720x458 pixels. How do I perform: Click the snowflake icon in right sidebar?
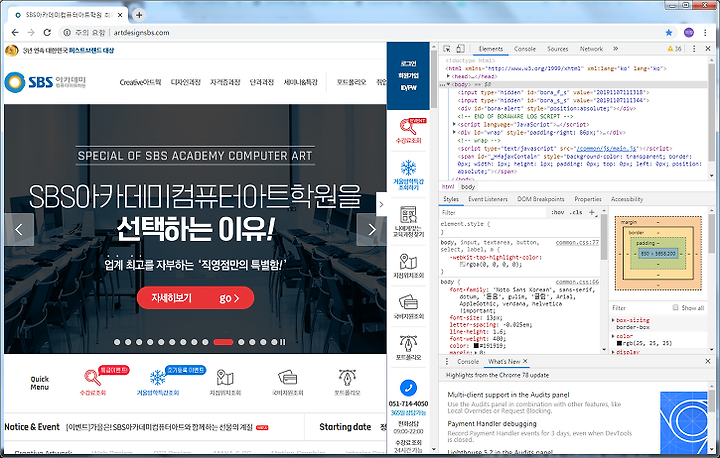[408, 168]
